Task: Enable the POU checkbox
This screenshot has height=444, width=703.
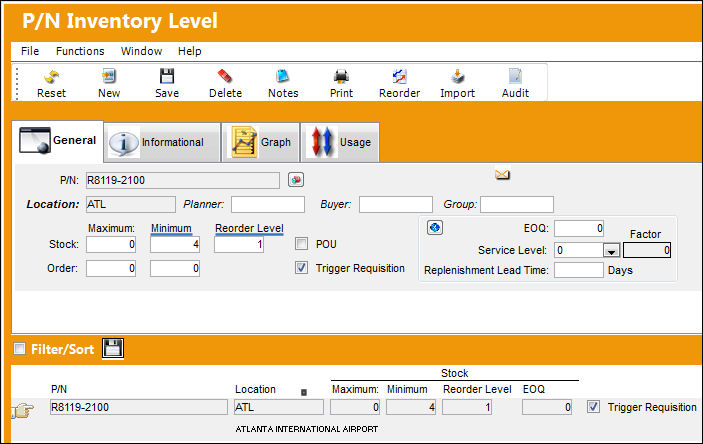Action: (301, 244)
